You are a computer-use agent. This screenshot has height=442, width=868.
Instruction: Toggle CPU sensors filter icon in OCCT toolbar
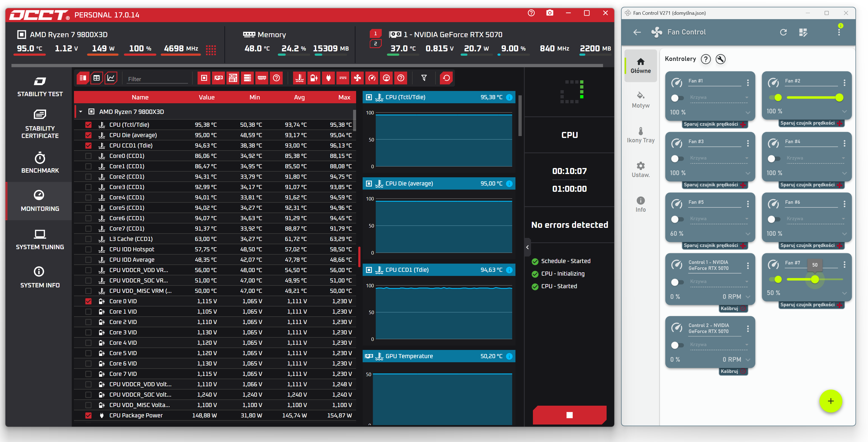point(204,78)
